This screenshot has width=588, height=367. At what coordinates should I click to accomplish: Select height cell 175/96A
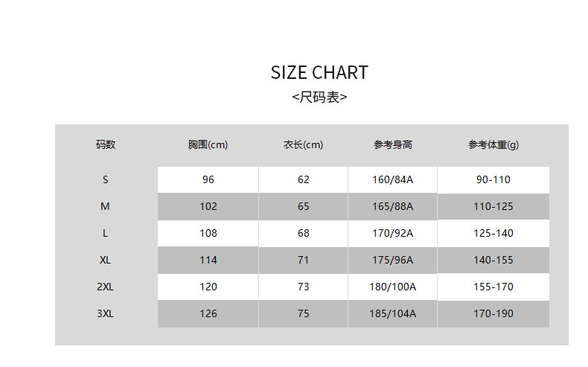392,260
